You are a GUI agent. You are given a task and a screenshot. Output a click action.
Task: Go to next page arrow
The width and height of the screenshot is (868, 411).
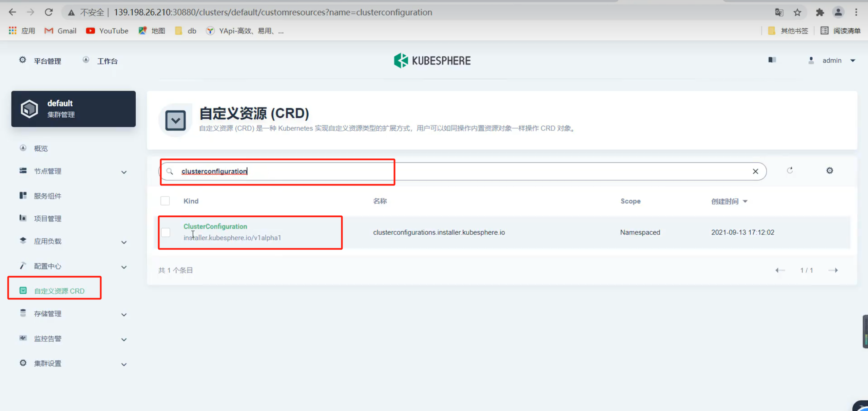point(833,270)
